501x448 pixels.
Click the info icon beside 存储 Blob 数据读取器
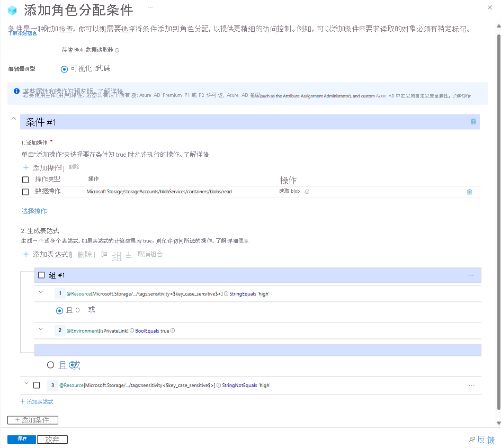pos(117,50)
